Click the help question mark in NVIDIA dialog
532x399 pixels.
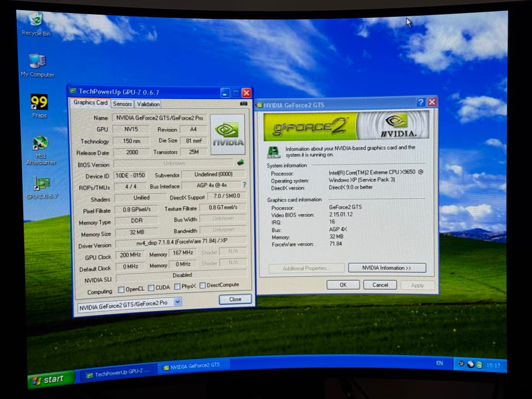(421, 102)
